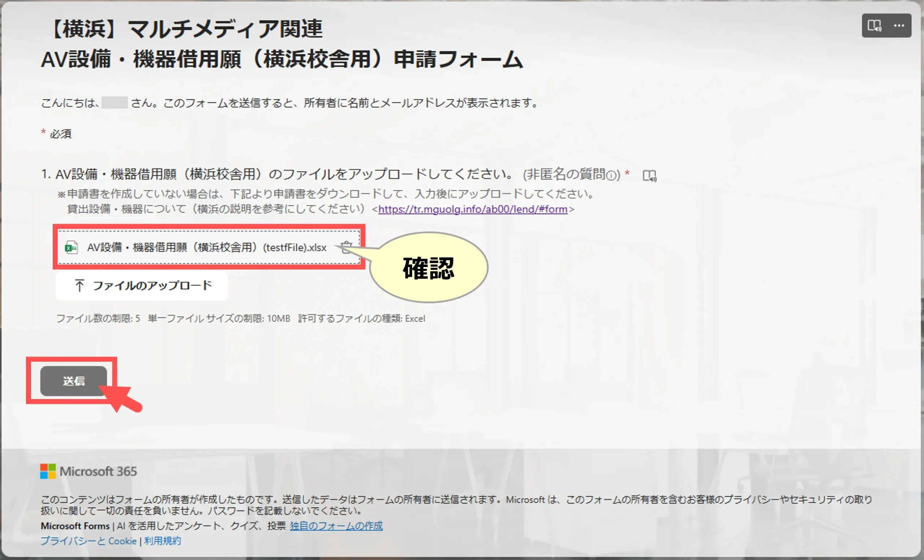Click the upload arrow icon
This screenshot has height=560, width=924.
coord(79,286)
